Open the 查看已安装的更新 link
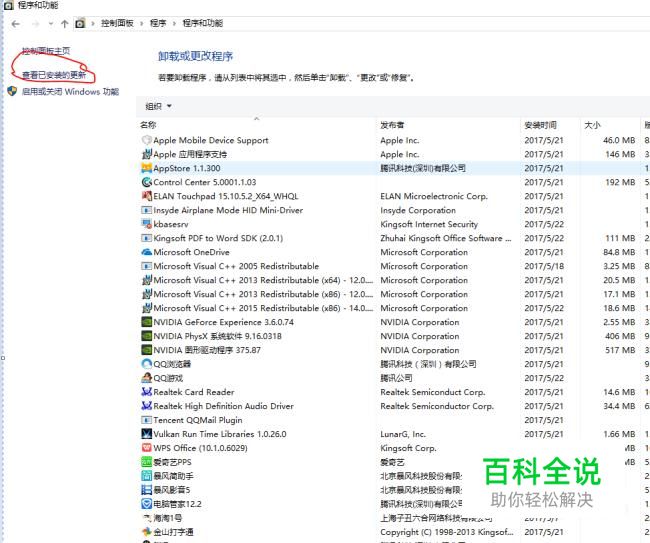Viewport: 650px width, 543px height. [54, 75]
